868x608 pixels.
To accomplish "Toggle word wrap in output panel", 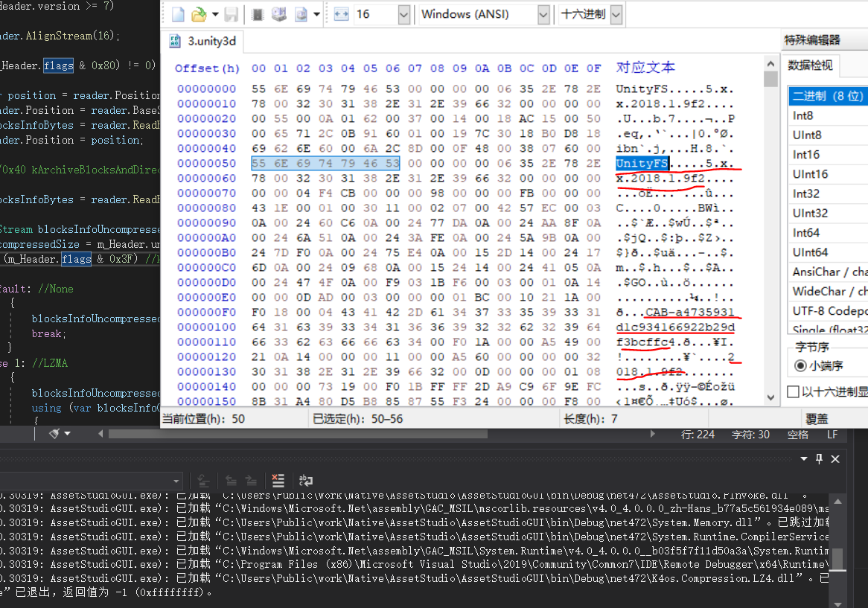I will point(305,480).
